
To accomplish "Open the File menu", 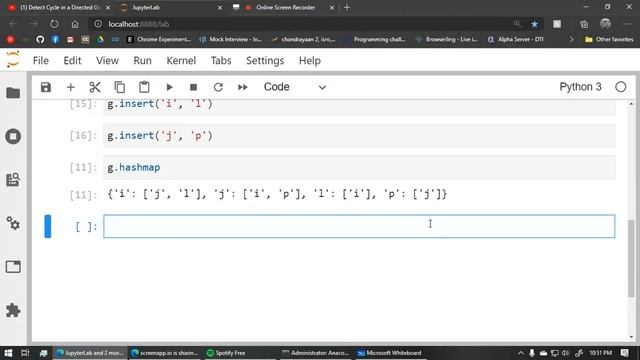I will tap(41, 60).
